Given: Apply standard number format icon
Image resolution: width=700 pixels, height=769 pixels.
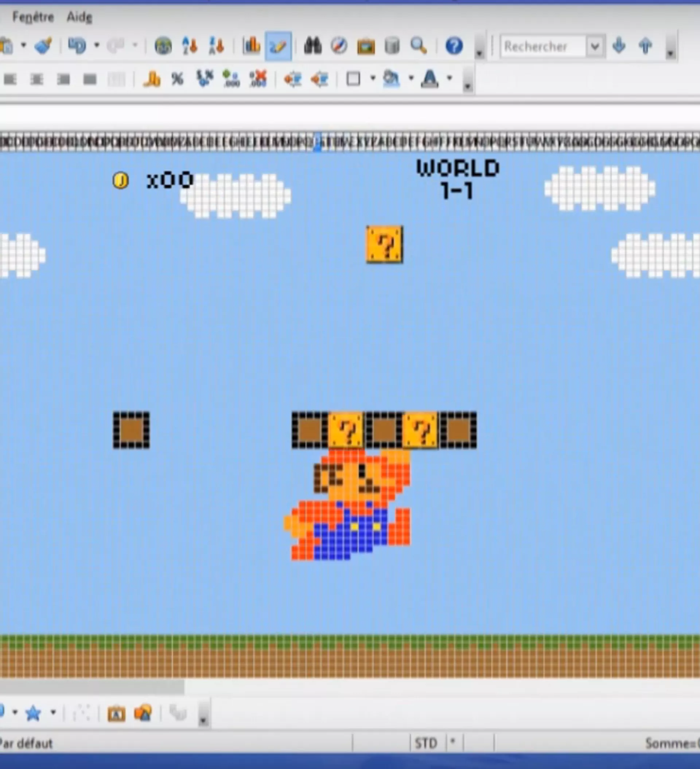Looking at the screenshot, I should [205, 79].
